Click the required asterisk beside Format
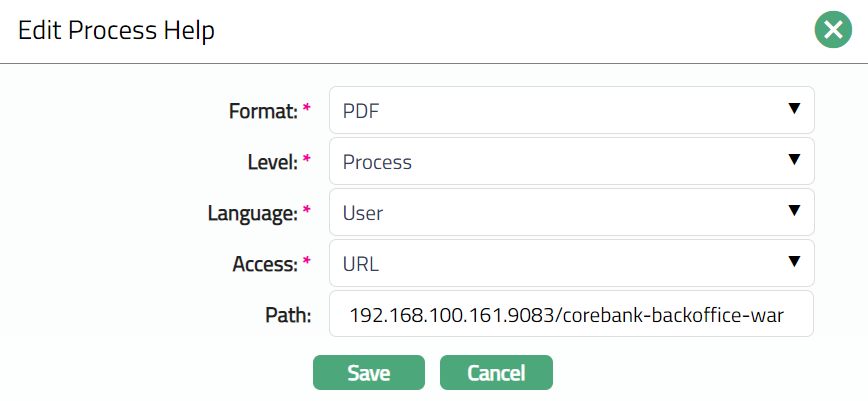The height and width of the screenshot is (401, 868). point(307,110)
